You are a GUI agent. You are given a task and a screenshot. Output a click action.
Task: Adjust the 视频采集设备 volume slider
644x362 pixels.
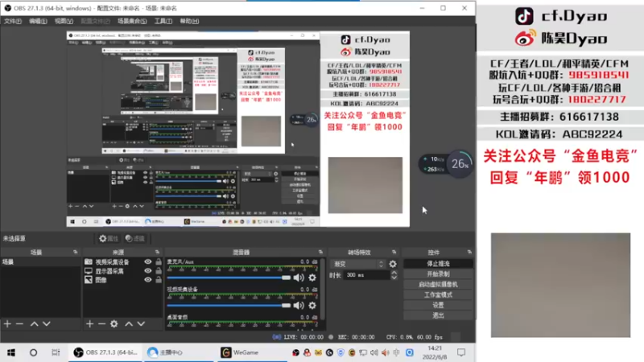[x=229, y=306]
